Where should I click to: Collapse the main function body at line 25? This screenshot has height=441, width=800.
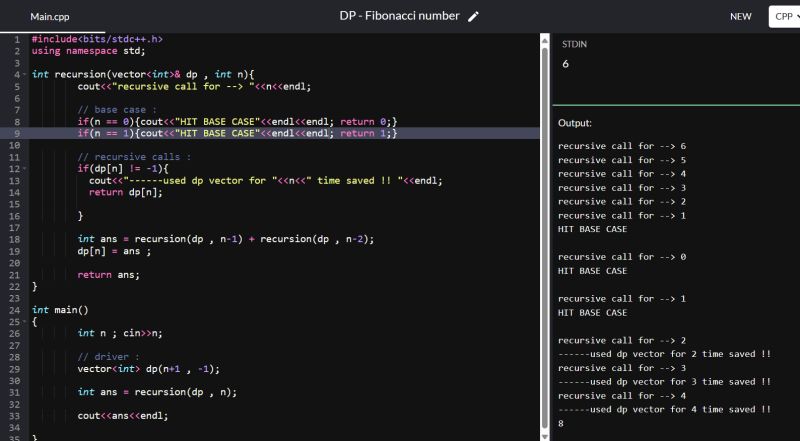pos(25,322)
